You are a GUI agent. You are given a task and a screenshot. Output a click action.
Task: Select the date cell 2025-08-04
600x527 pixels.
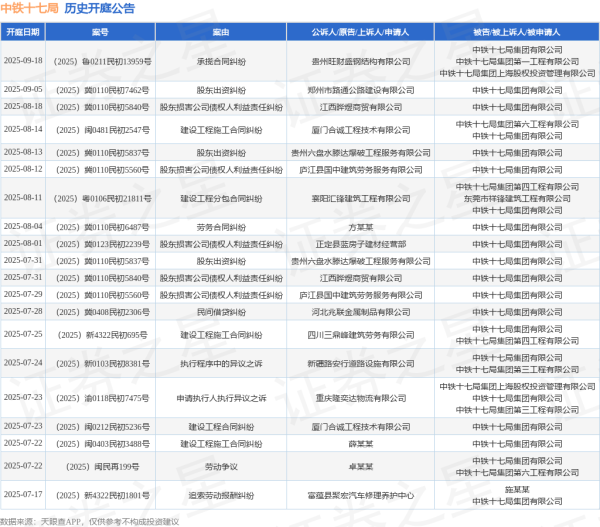pos(23,227)
